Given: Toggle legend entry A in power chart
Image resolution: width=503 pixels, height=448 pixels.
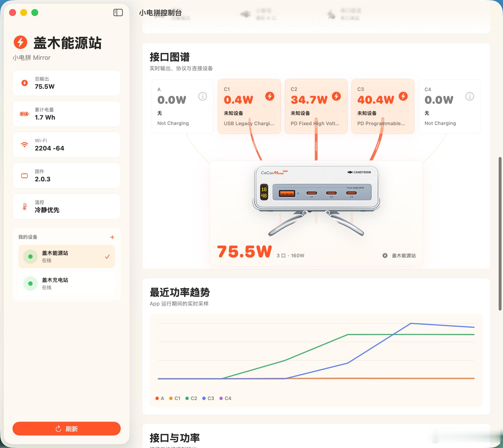Looking at the screenshot, I should [x=160, y=398].
